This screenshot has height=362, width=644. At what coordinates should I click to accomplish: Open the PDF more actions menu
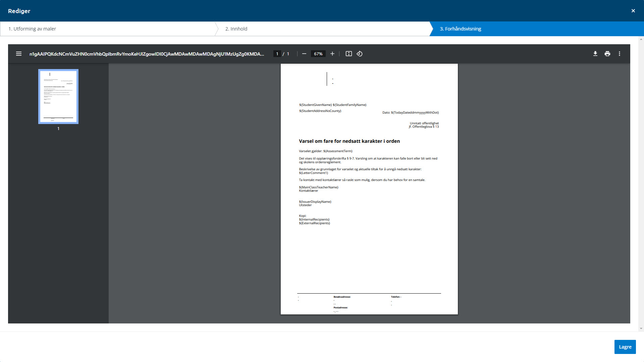619,54
